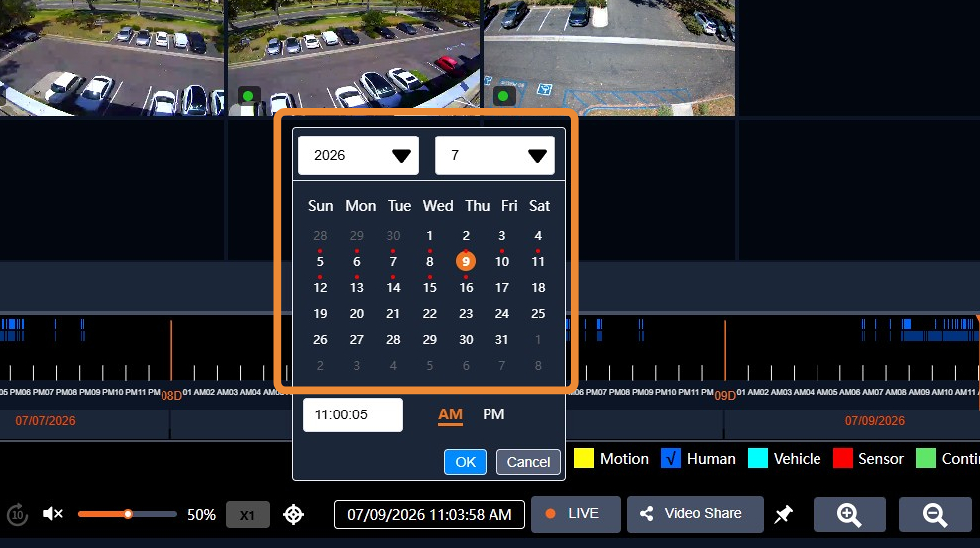
Task: Select July 19 in calendar
Action: (321, 313)
